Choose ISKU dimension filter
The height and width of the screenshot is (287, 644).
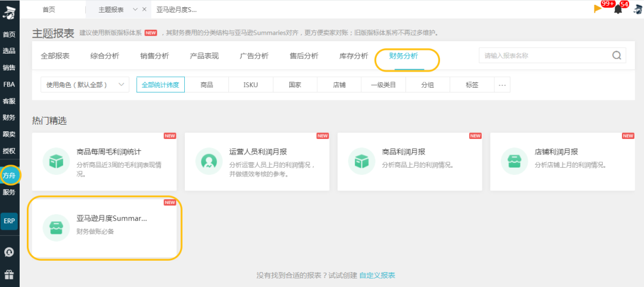(x=251, y=85)
